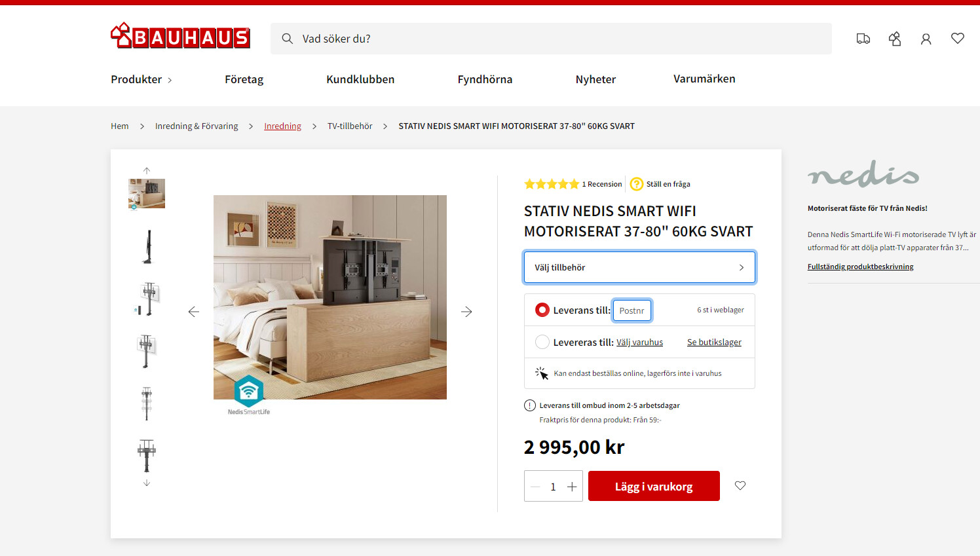
Task: Show previous product image with left arrow
Action: tap(194, 312)
